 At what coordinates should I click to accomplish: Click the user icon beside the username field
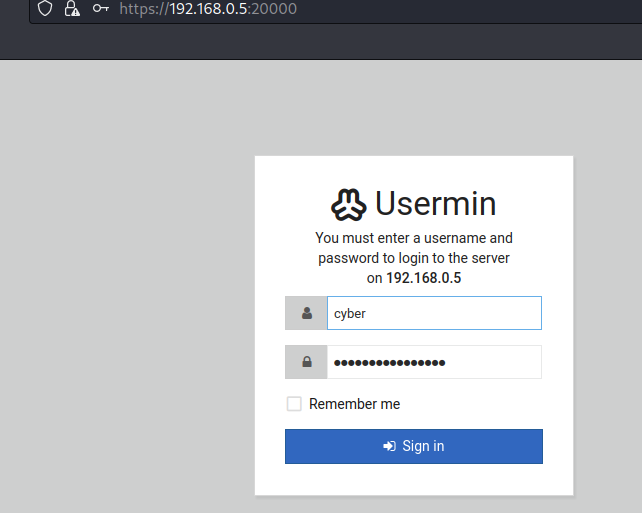[x=307, y=313]
